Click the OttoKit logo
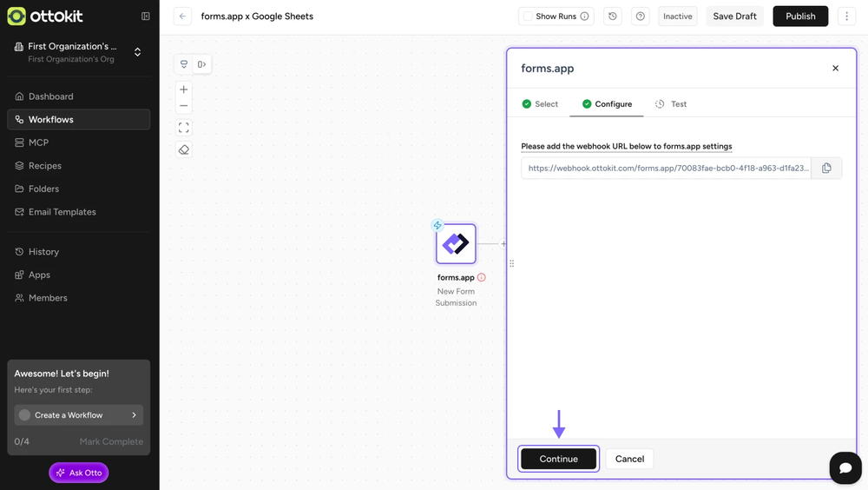Screen dimensions: 868x490 click(45, 17)
